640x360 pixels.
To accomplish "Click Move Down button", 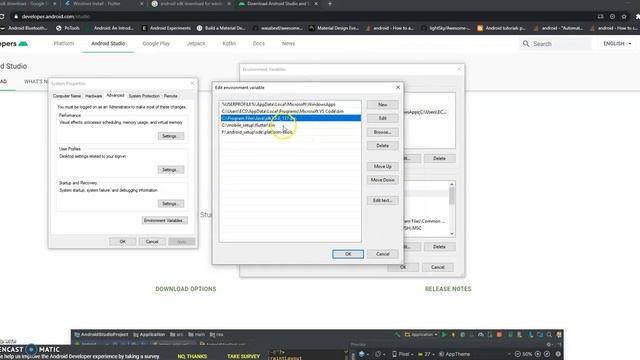I will click(382, 180).
